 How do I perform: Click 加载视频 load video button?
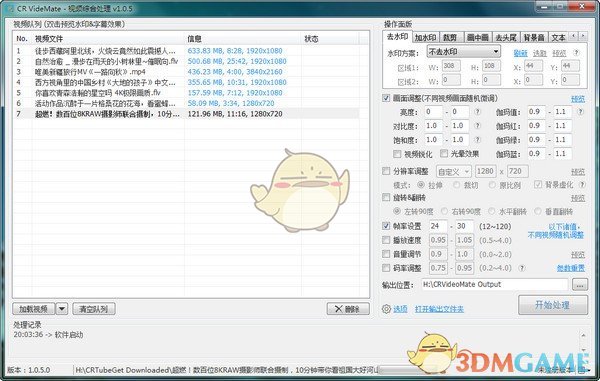coord(34,309)
